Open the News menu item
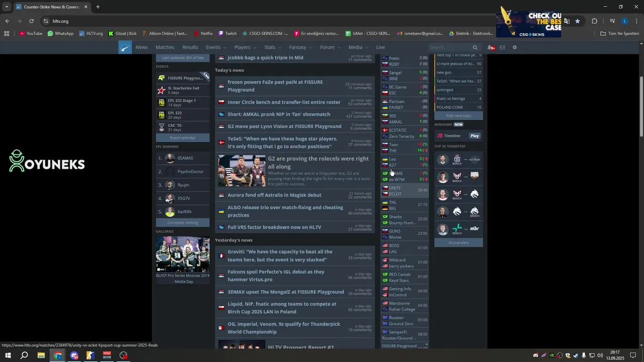This screenshot has height=362, width=644. (141, 47)
